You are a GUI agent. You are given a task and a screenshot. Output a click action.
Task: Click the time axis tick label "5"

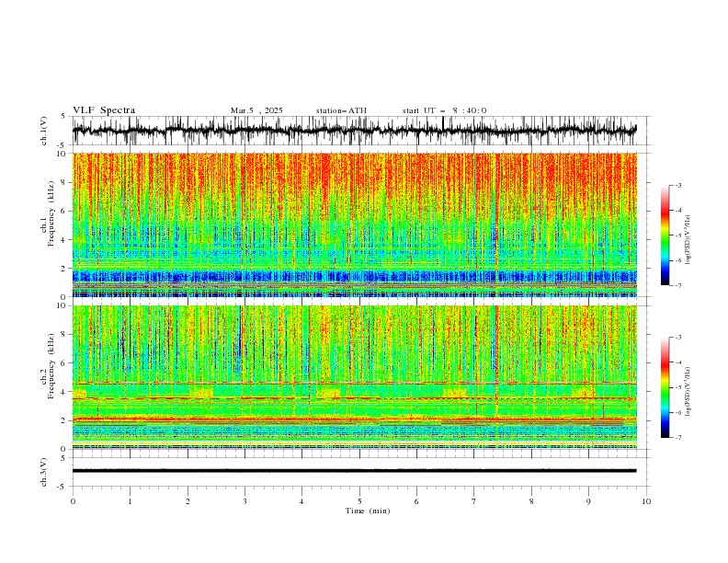359,501
